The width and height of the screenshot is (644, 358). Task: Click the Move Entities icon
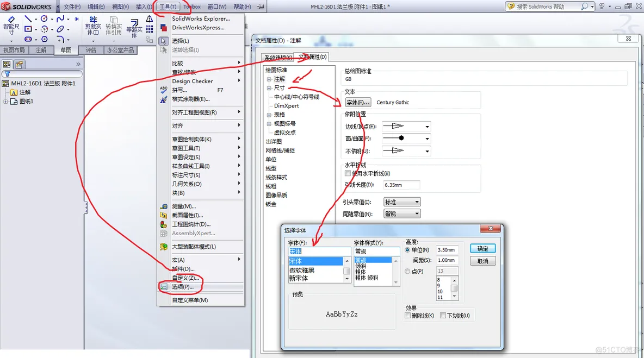[150, 39]
